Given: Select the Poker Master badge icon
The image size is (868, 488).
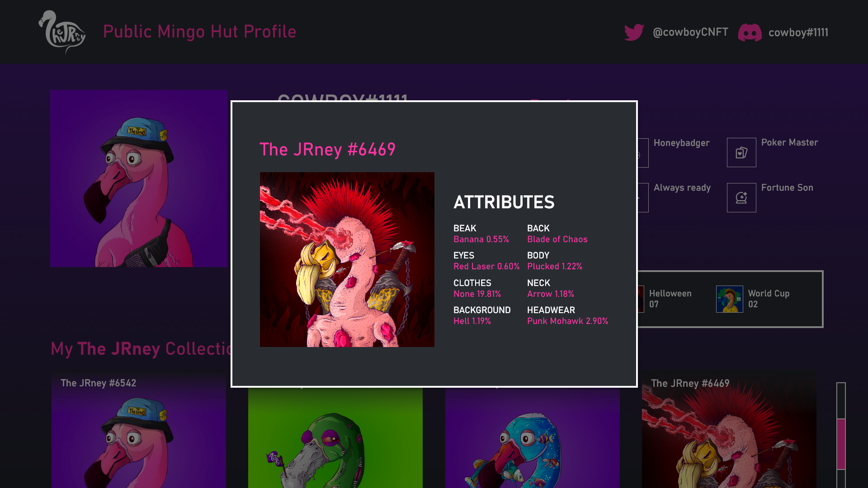Looking at the screenshot, I should [741, 153].
